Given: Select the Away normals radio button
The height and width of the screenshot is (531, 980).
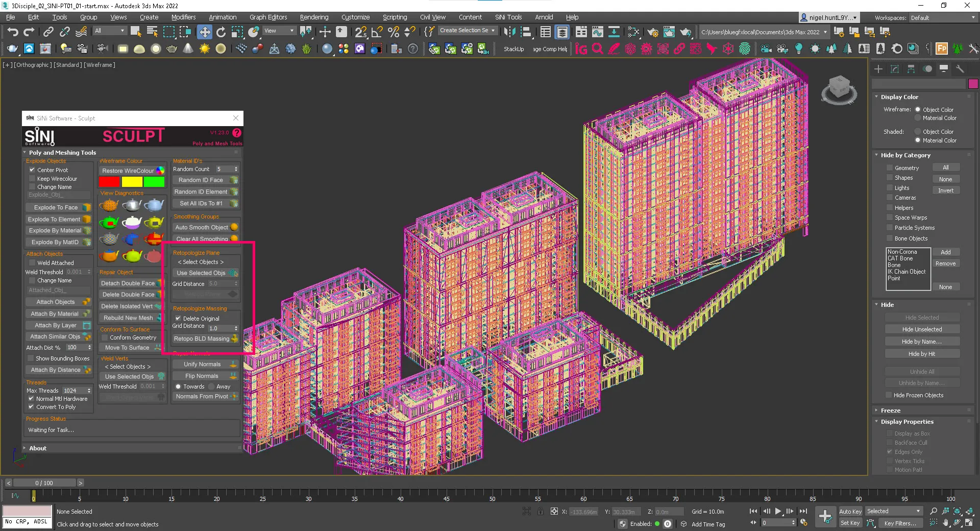Looking at the screenshot, I should point(211,387).
